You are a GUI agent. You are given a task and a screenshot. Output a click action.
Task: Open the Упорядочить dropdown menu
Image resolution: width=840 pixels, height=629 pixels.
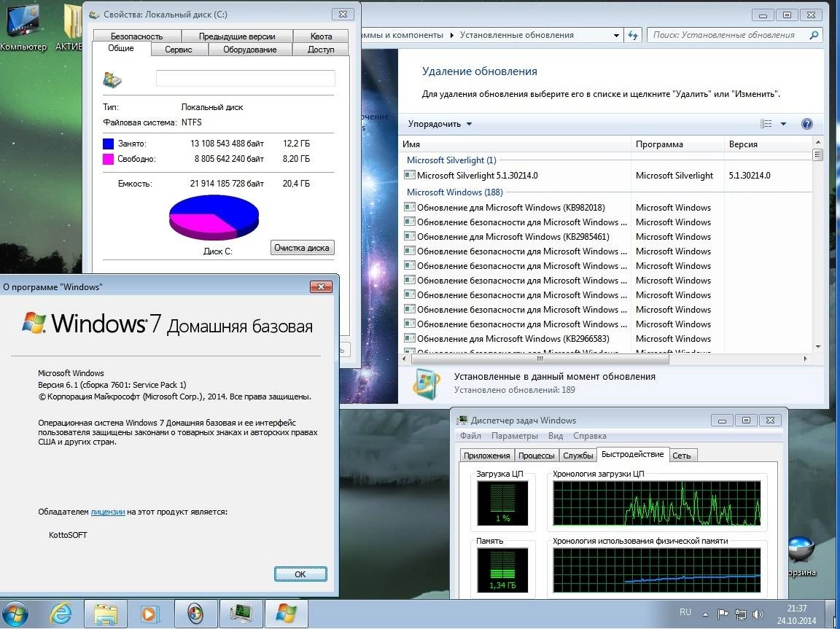[440, 124]
